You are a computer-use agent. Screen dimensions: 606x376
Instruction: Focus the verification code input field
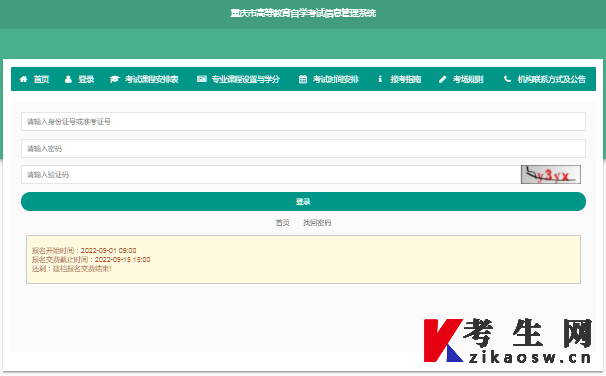(x=271, y=175)
